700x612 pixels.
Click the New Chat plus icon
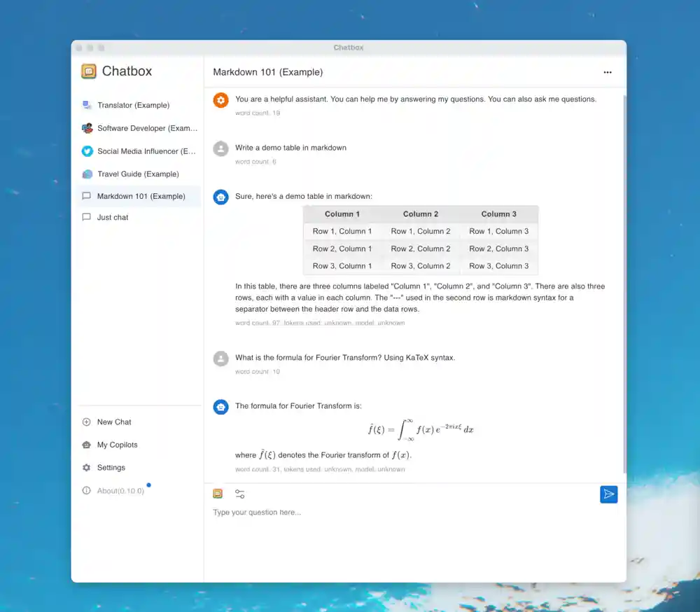tap(87, 422)
